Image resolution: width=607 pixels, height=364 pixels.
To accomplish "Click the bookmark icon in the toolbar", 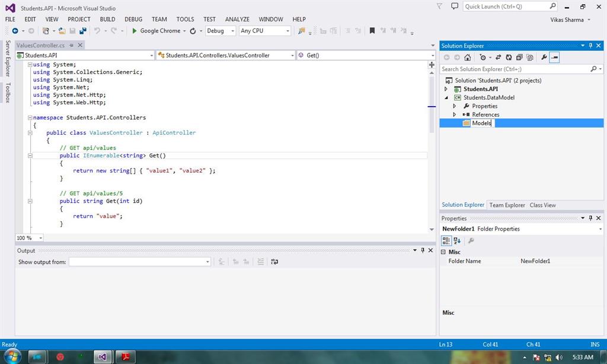I will [372, 31].
